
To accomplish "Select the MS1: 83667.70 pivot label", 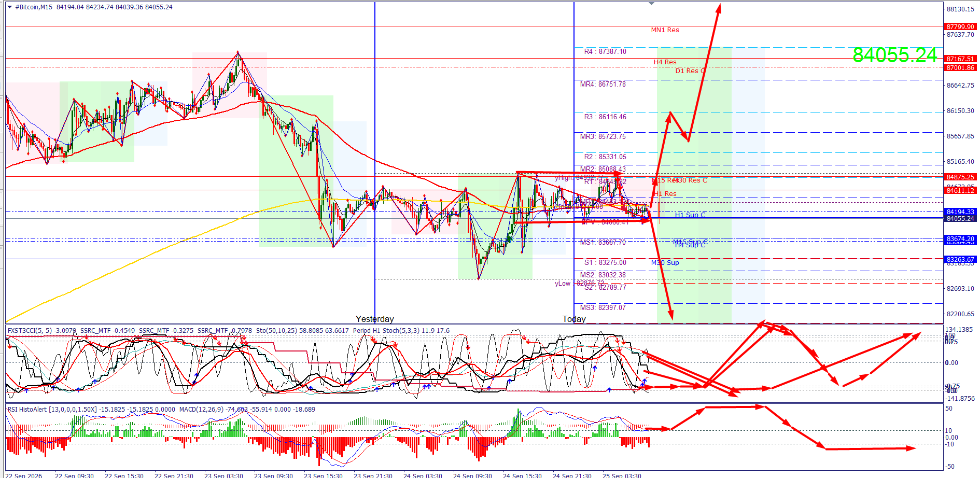I will click(x=603, y=242).
